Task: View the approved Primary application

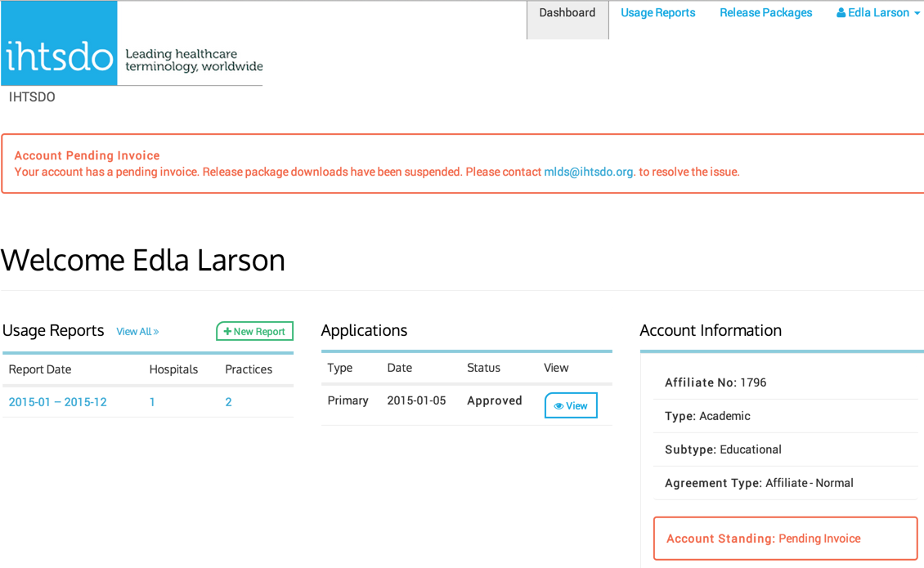Action: click(571, 406)
